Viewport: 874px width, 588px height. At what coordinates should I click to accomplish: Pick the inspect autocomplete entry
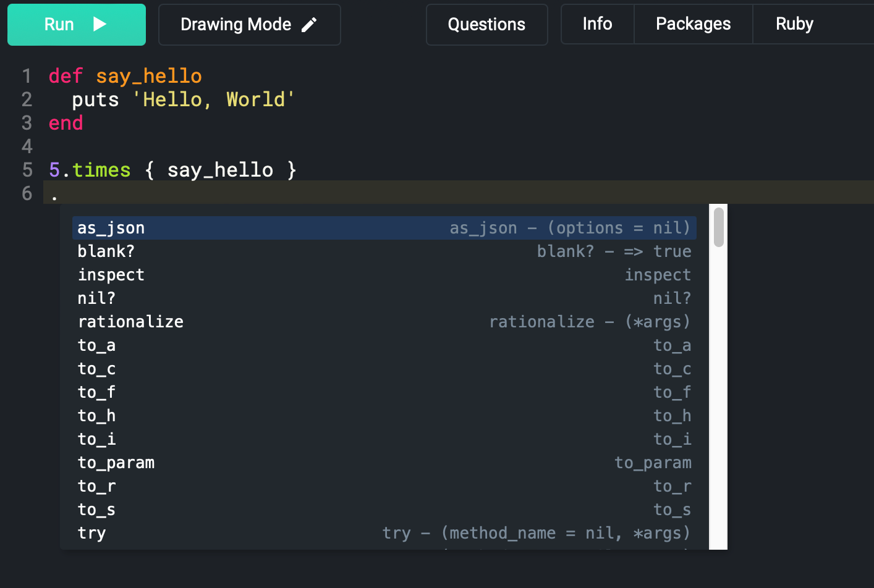tap(384, 275)
